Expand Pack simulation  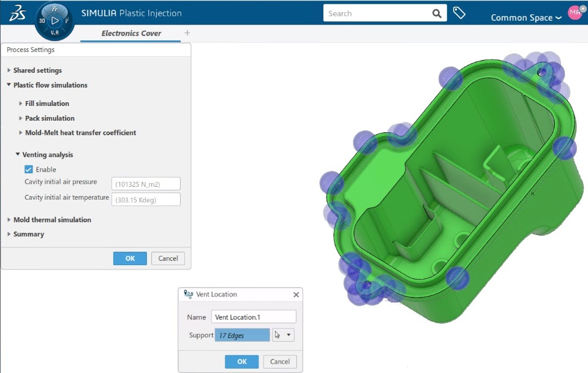coord(21,118)
